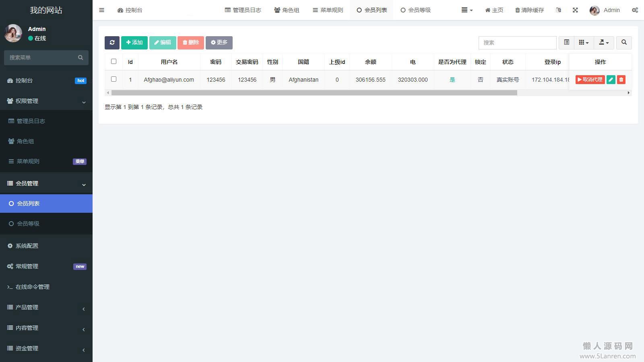Click the refresh button in the table toolbar
Viewport: 644px width, 362px height.
(x=112, y=43)
